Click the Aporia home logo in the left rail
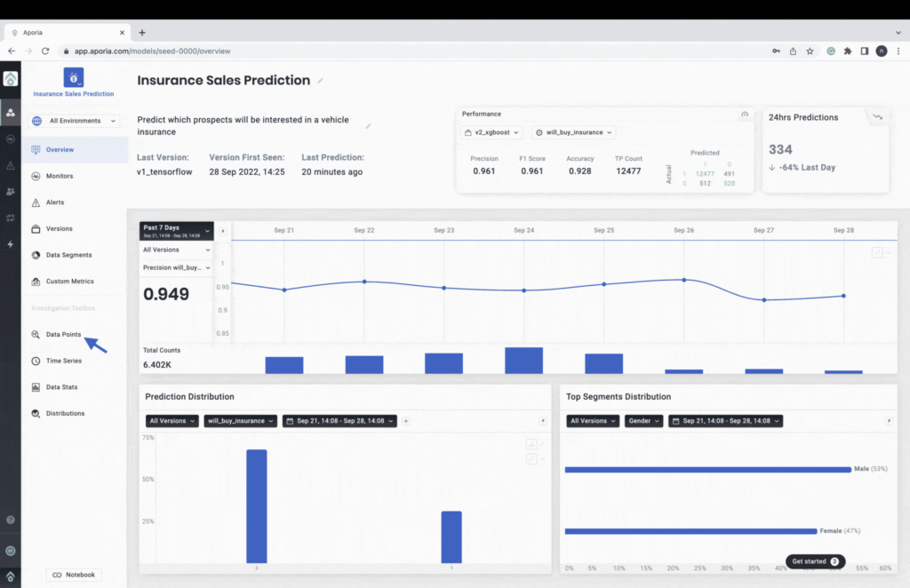 (x=11, y=79)
